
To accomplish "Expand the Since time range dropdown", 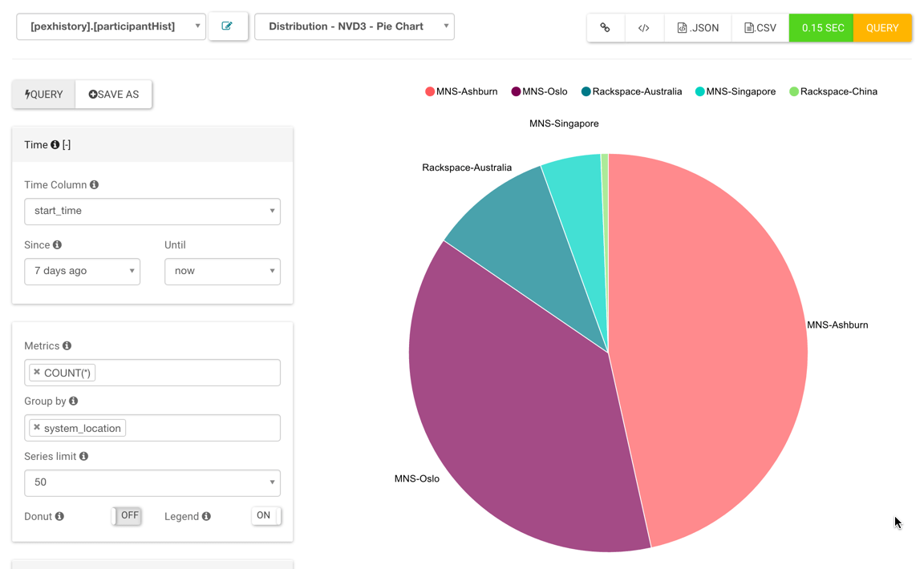I will click(x=82, y=272).
